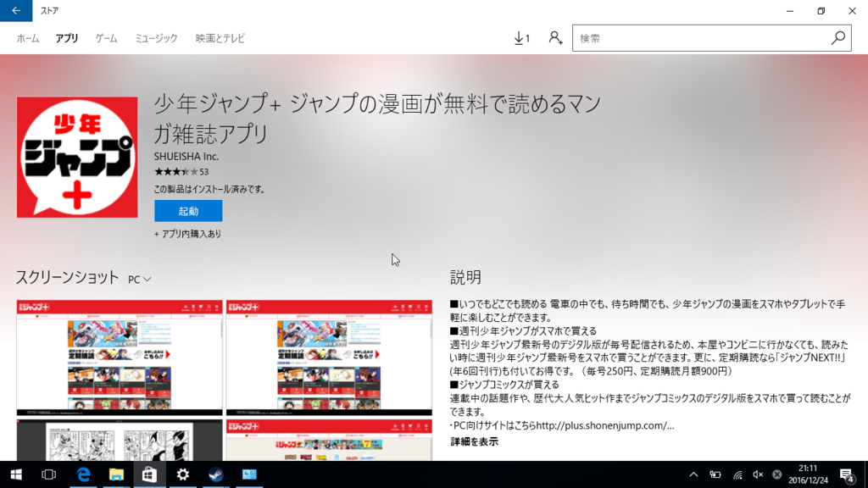The image size is (868, 488).
Task: Click the app title 少年ジャンプ+ heading
Action: click(x=378, y=119)
